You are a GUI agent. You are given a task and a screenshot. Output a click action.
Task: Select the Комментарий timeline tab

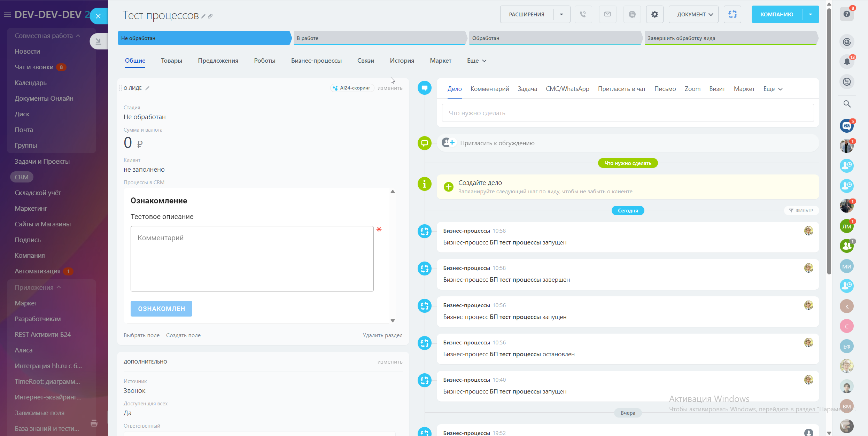(x=489, y=89)
